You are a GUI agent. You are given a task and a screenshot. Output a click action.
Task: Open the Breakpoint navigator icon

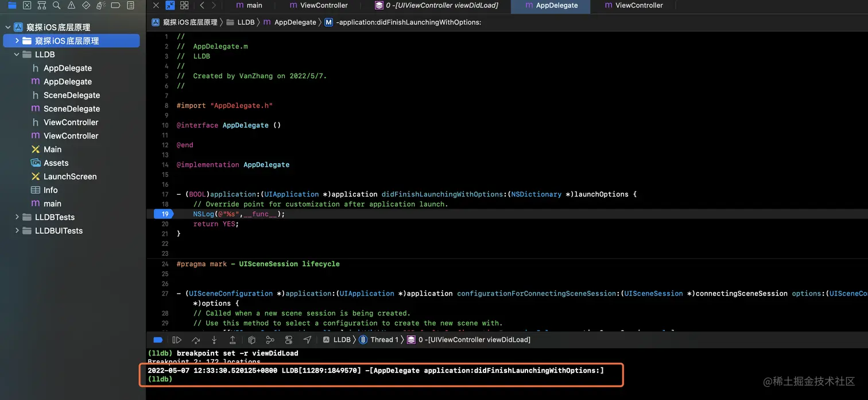click(115, 5)
